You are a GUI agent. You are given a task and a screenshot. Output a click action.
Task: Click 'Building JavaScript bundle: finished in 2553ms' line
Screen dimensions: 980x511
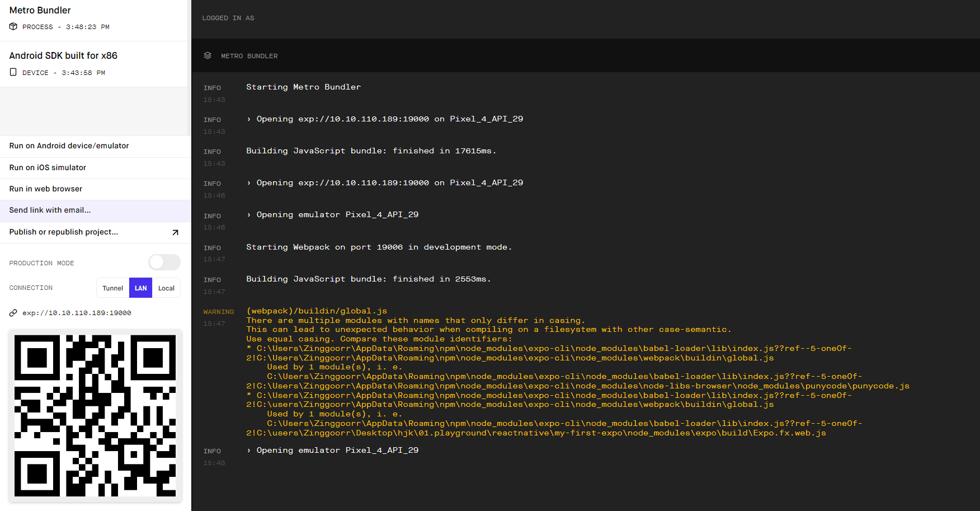coord(369,279)
